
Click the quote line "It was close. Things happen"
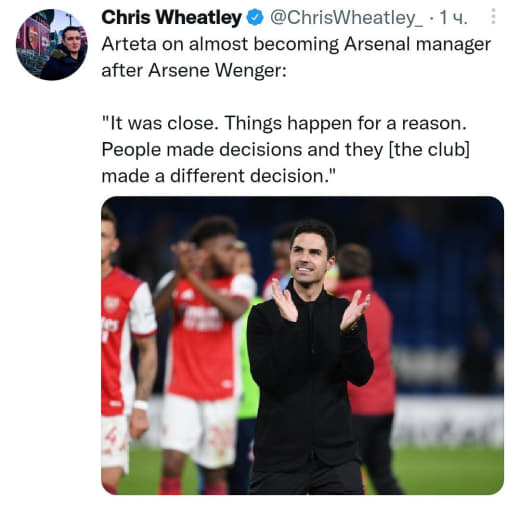coord(227,123)
